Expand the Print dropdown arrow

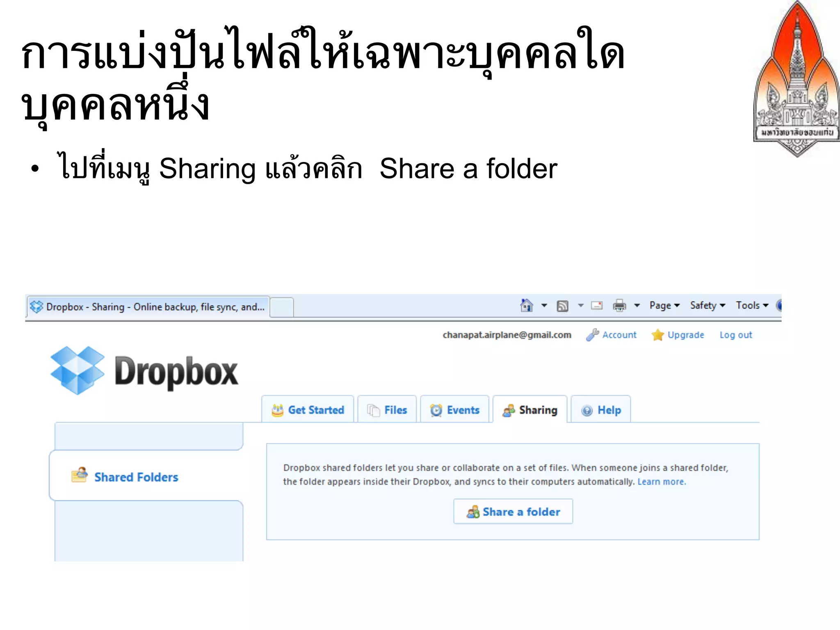pos(637,306)
